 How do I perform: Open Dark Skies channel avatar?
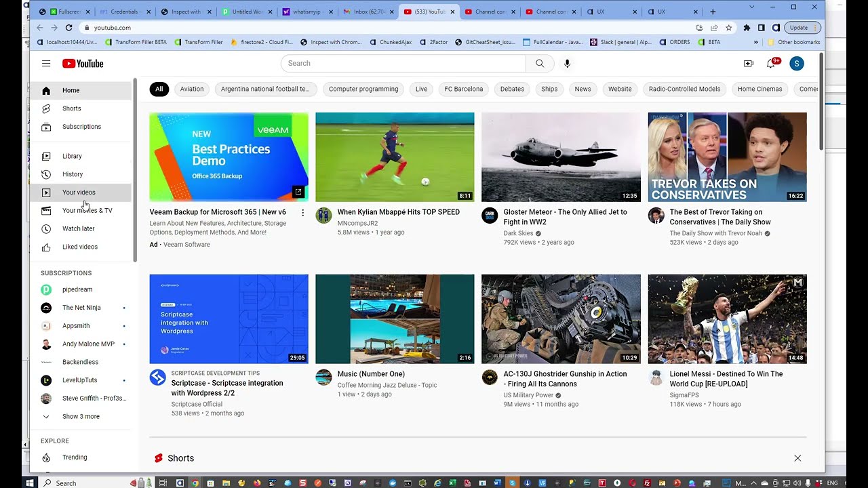(490, 216)
